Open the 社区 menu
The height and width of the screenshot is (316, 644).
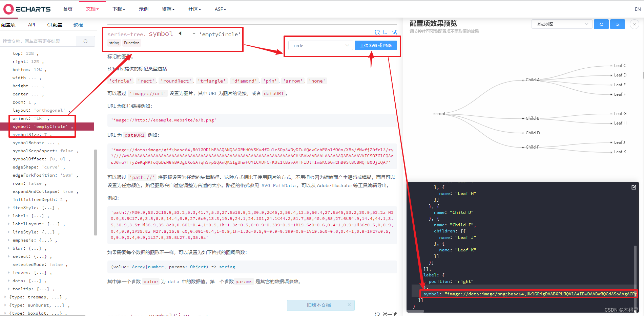pos(194,9)
